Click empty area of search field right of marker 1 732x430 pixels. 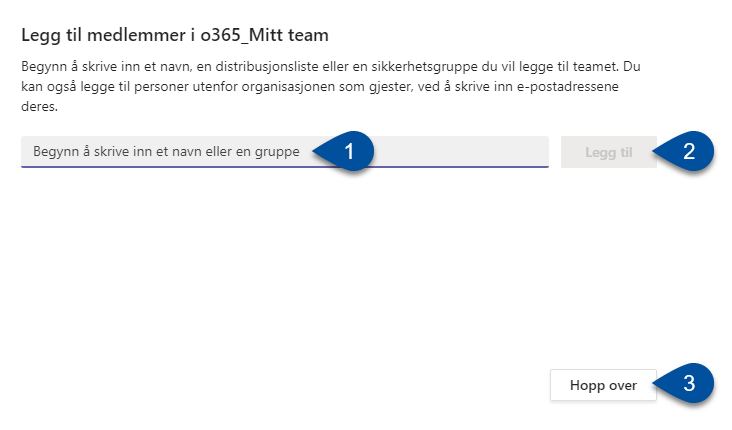460,152
